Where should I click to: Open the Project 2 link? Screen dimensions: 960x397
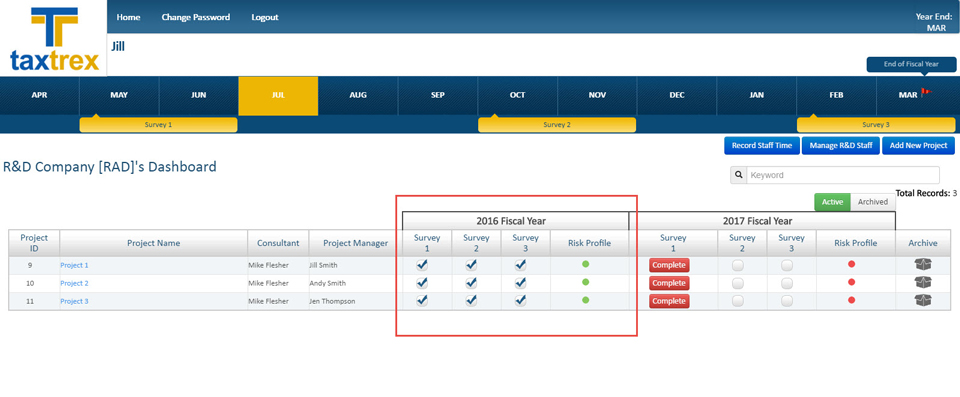[75, 283]
